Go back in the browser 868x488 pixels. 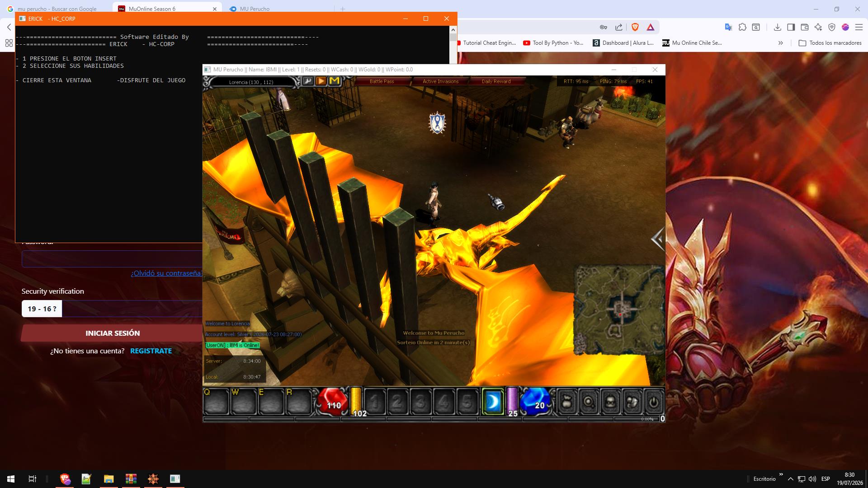coord(9,27)
